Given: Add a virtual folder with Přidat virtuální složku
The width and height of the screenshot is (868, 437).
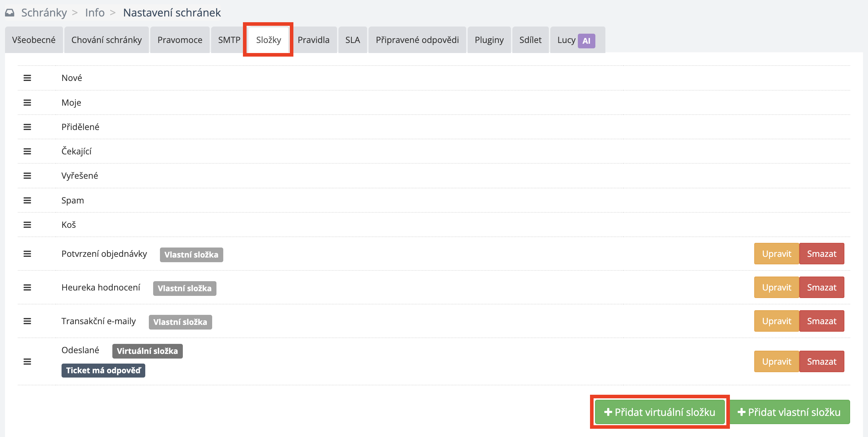Looking at the screenshot, I should click(x=659, y=412).
